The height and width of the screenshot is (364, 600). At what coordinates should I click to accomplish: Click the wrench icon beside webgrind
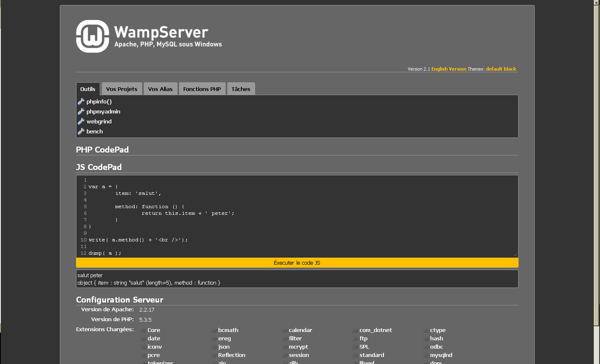tap(81, 121)
